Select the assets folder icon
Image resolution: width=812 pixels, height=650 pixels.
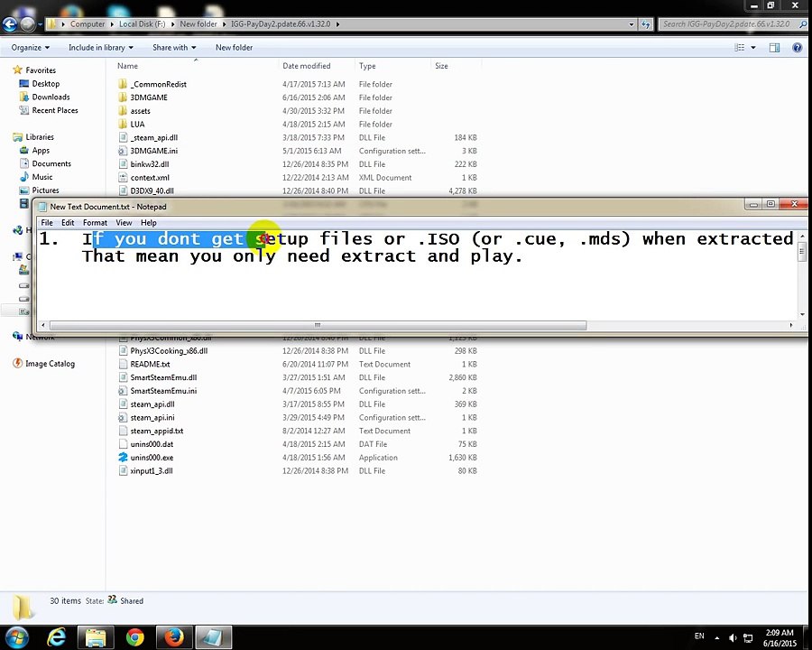[x=123, y=111]
